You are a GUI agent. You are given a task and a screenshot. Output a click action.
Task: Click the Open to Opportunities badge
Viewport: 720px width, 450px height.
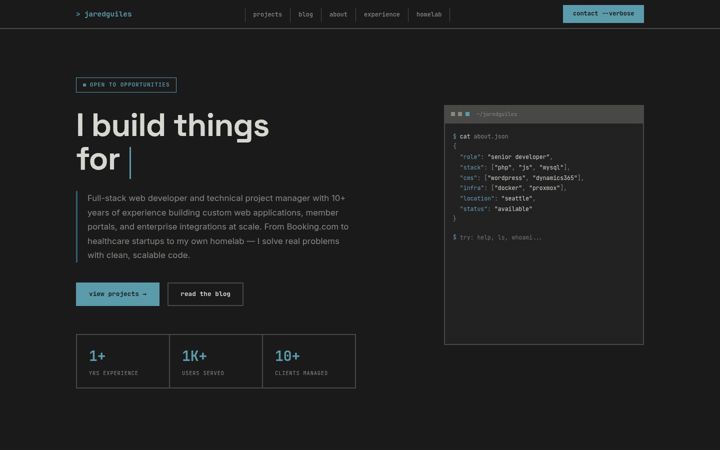point(126,85)
